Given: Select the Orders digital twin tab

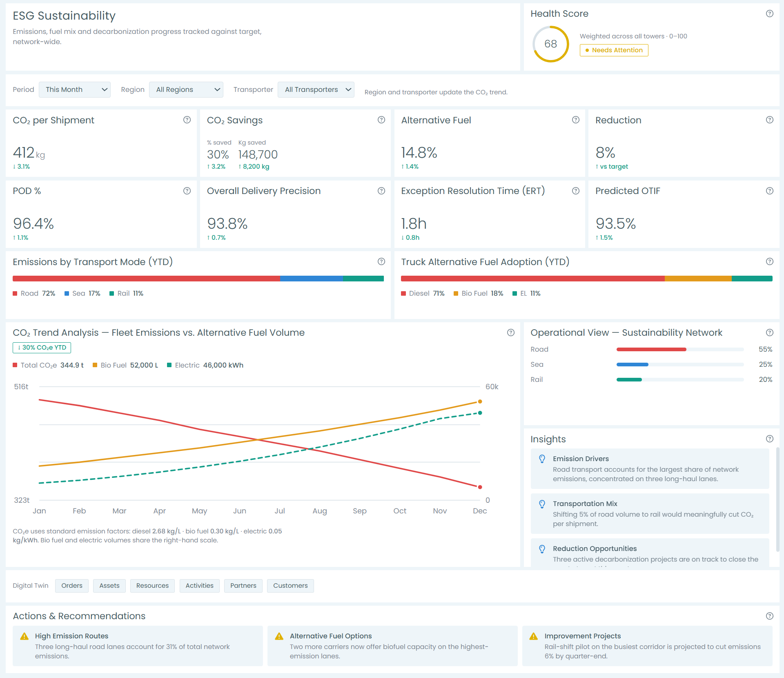Looking at the screenshot, I should coord(72,586).
